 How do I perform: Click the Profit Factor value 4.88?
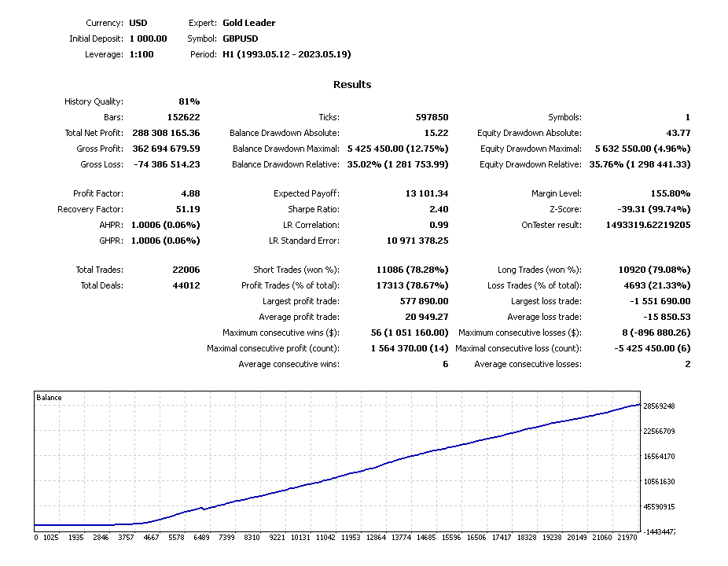click(x=189, y=193)
